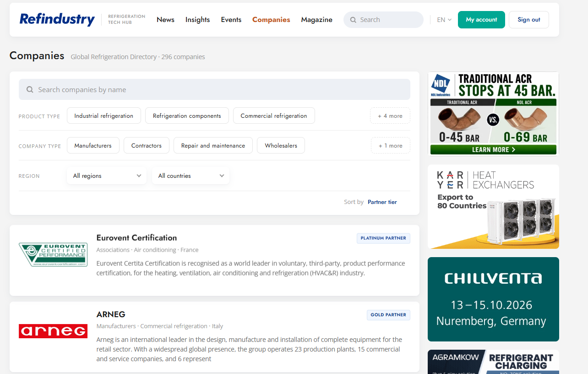
Task: Toggle the Repair and maintenance filter
Action: (x=213, y=146)
